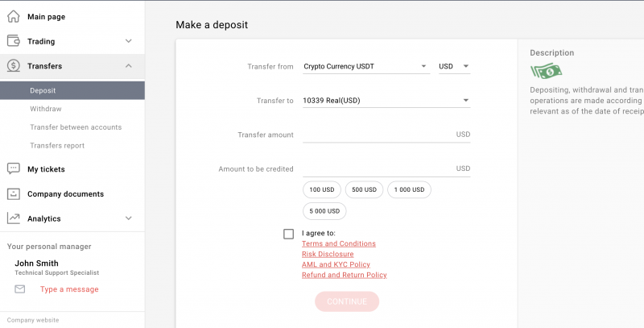
Task: Click the Trading wallet icon
Action: point(13,40)
